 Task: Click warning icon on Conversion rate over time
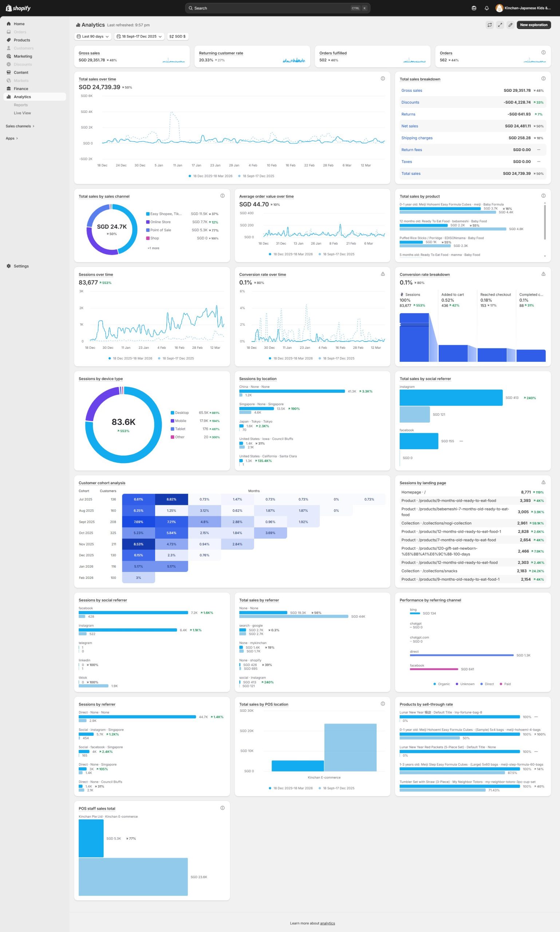point(383,274)
